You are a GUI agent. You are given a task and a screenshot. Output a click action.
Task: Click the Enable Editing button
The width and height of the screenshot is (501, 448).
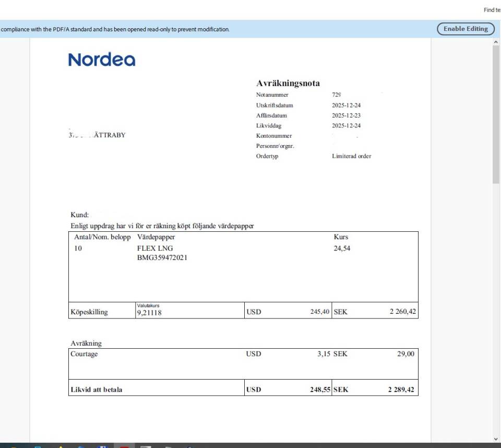coord(466,29)
